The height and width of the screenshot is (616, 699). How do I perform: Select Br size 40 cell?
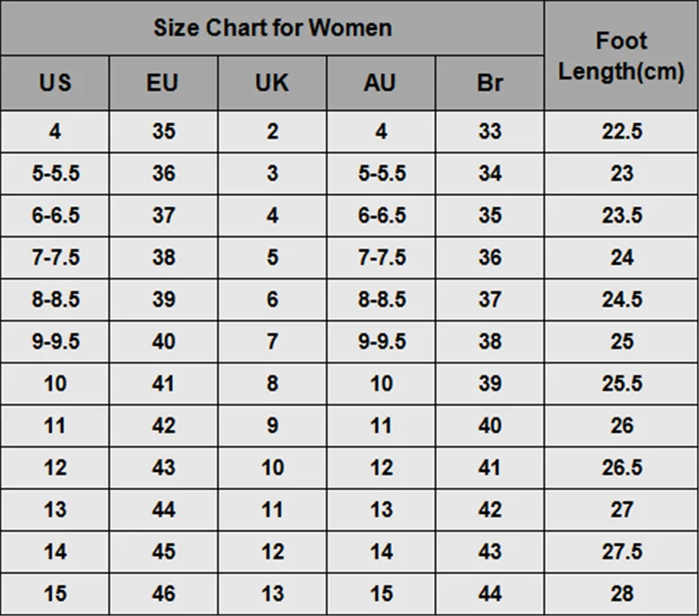point(490,426)
